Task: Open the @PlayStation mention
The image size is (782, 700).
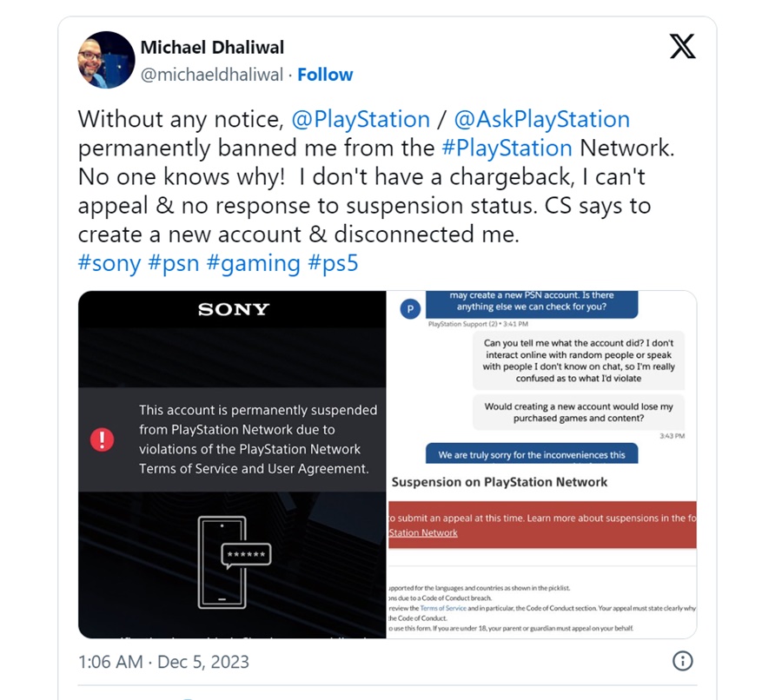Action: [x=361, y=119]
